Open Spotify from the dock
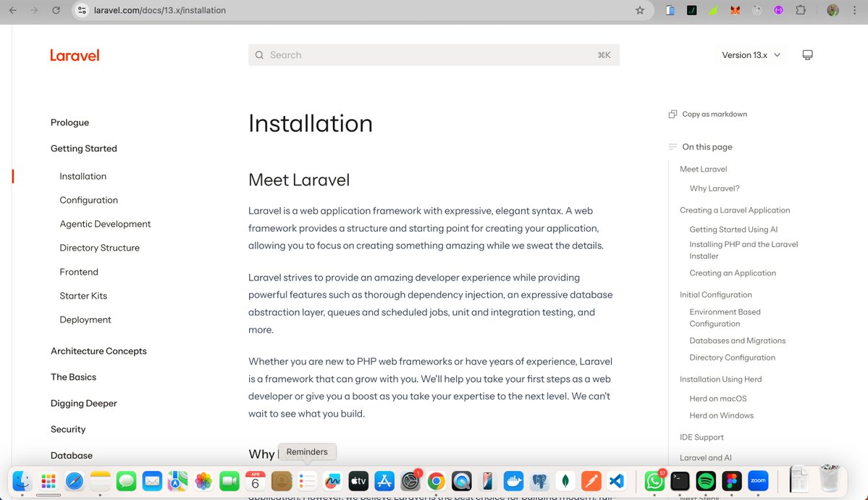 (706, 481)
